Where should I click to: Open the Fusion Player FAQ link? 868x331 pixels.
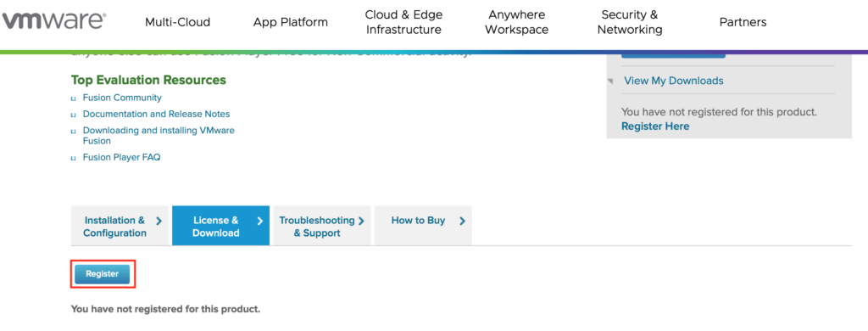[x=121, y=158]
